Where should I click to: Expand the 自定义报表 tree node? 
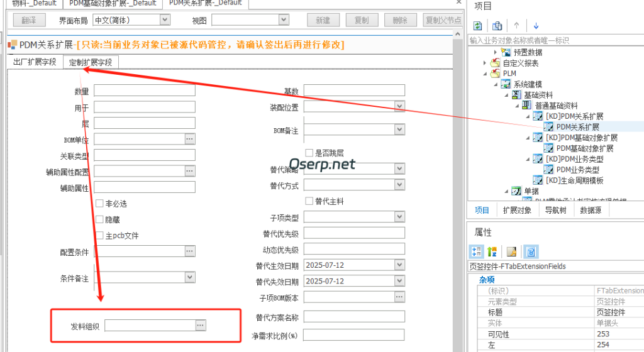pos(485,63)
